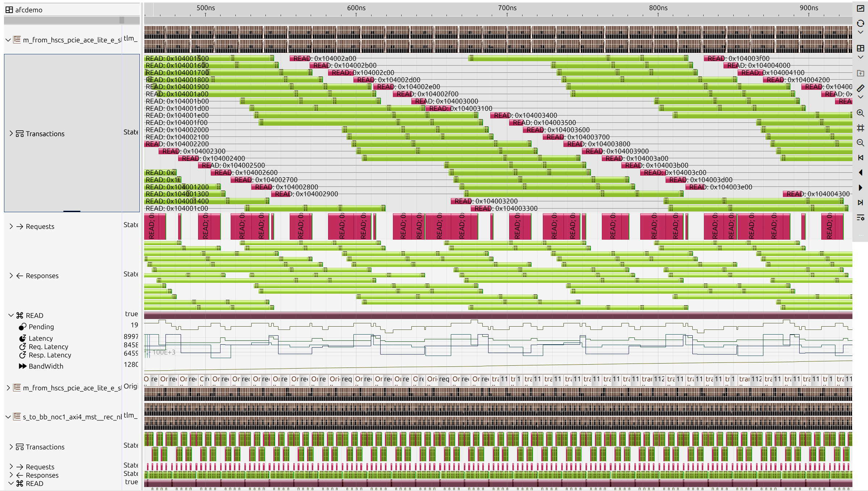Open dropdown arrow below ruler icon
The image size is (868, 491).
860,97
